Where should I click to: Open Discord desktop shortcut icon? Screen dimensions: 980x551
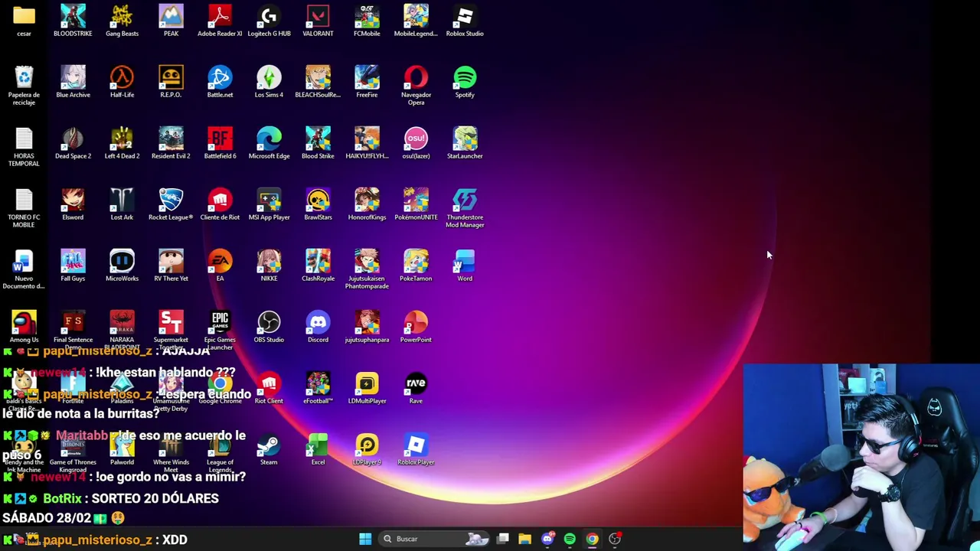[x=318, y=327]
